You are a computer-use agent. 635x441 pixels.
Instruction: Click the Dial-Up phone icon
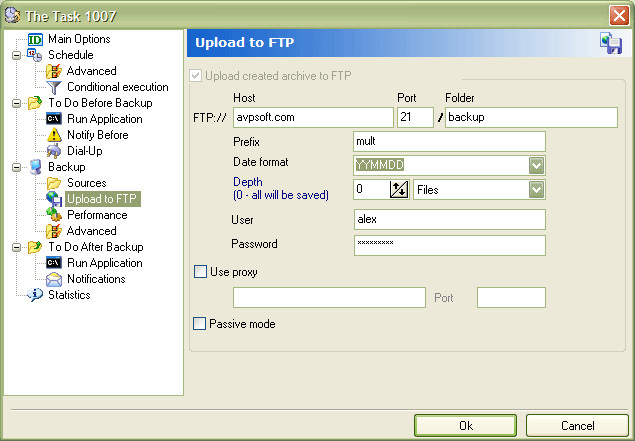(54, 151)
